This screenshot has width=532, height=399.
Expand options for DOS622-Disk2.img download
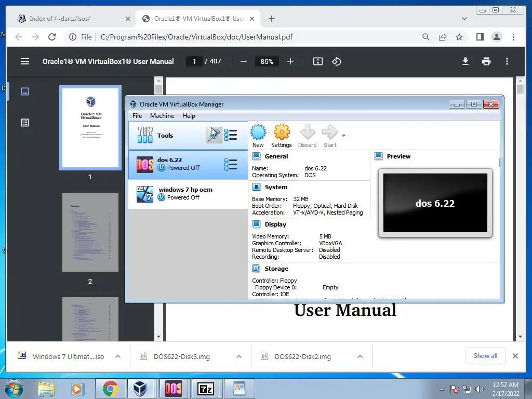tap(360, 356)
